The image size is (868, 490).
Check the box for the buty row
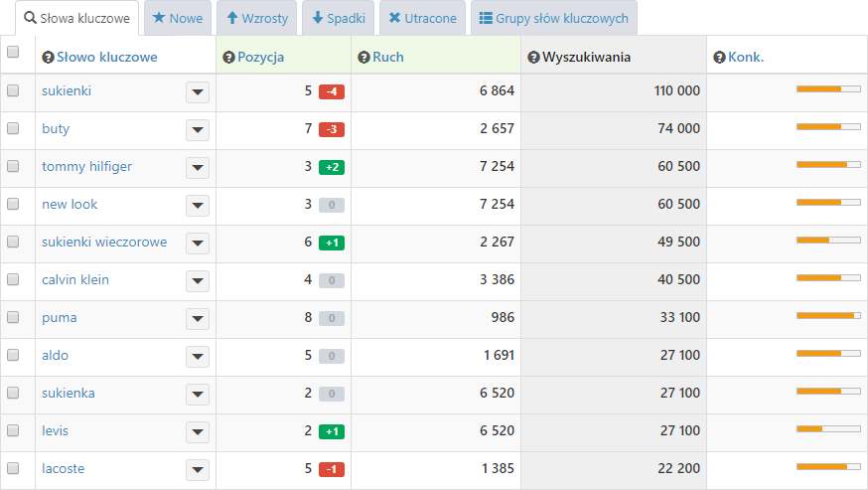pos(13,128)
